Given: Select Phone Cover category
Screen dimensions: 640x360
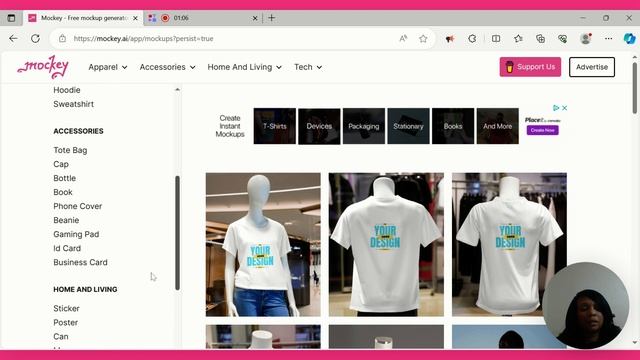Looking at the screenshot, I should 78,206.
